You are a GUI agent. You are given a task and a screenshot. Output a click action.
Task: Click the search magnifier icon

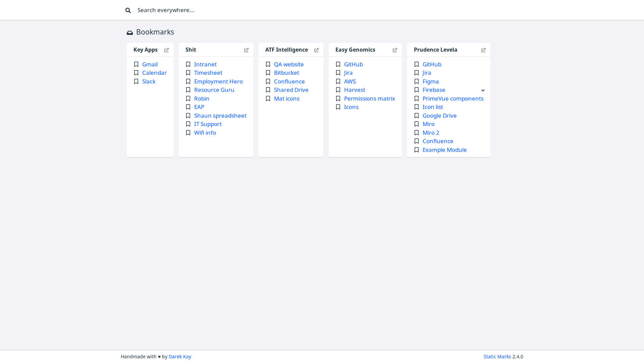pos(128,10)
